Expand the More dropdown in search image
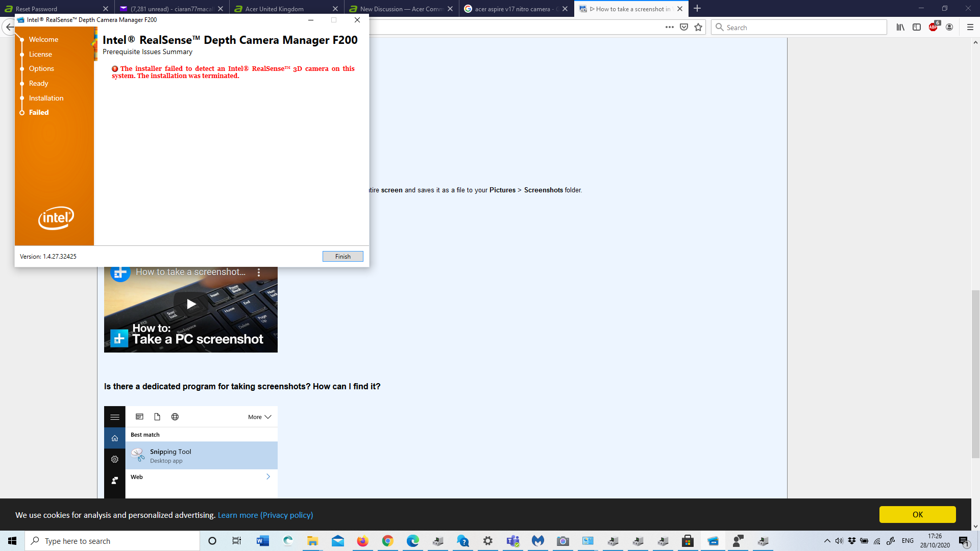 pos(259,417)
